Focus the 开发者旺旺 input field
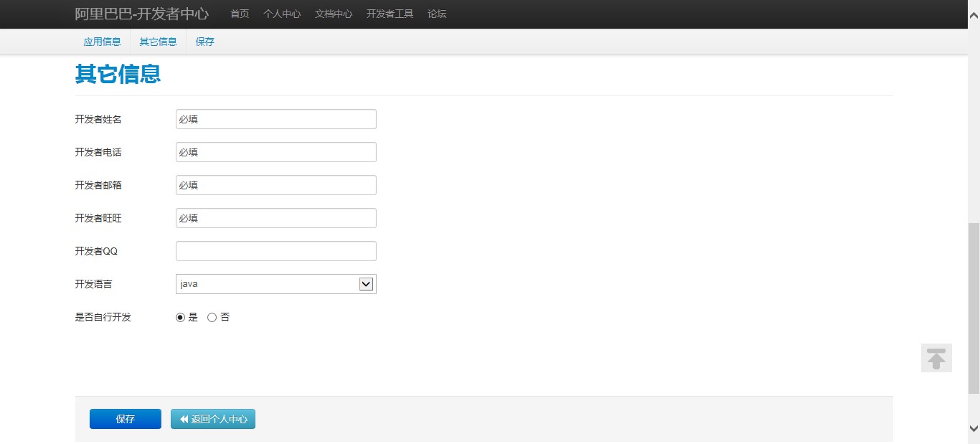Viewport: 980px width, 444px height. [276, 218]
